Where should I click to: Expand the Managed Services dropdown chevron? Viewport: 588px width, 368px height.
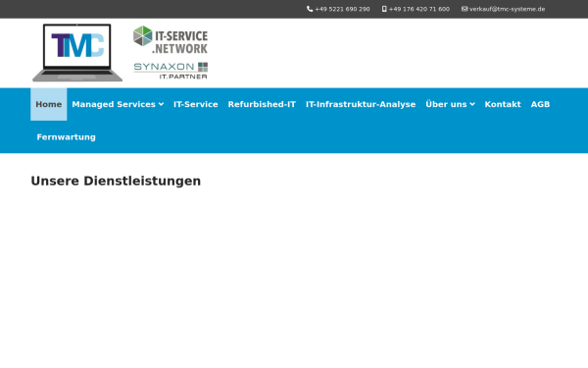click(x=162, y=104)
